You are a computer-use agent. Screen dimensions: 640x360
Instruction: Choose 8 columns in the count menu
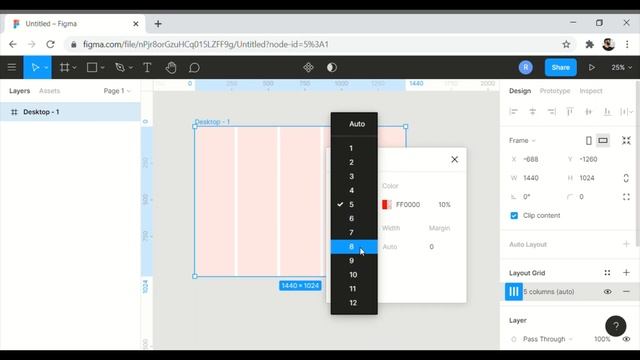click(x=354, y=247)
